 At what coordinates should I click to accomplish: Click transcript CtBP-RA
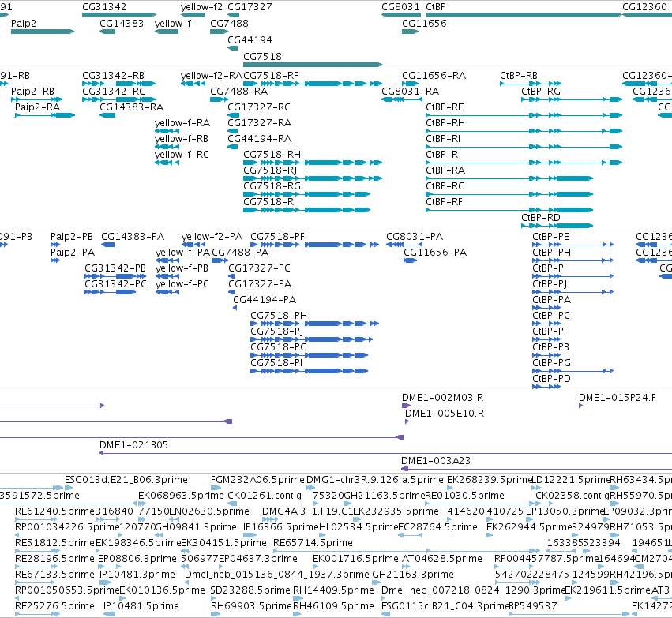coord(445,170)
